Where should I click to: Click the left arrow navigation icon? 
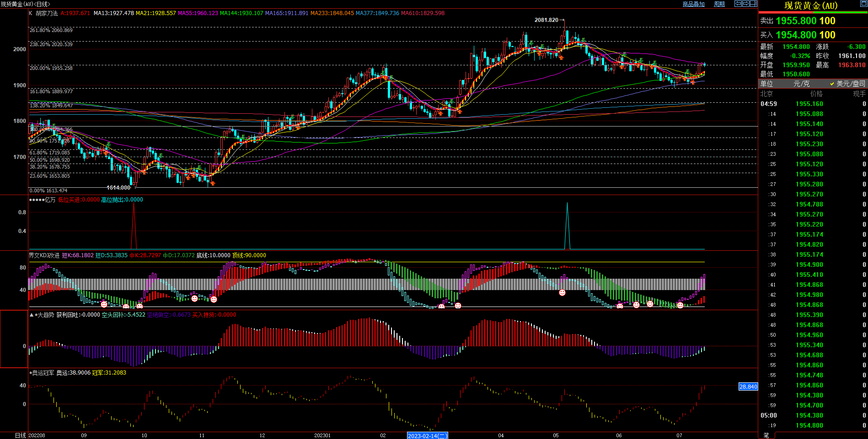(x=738, y=4)
